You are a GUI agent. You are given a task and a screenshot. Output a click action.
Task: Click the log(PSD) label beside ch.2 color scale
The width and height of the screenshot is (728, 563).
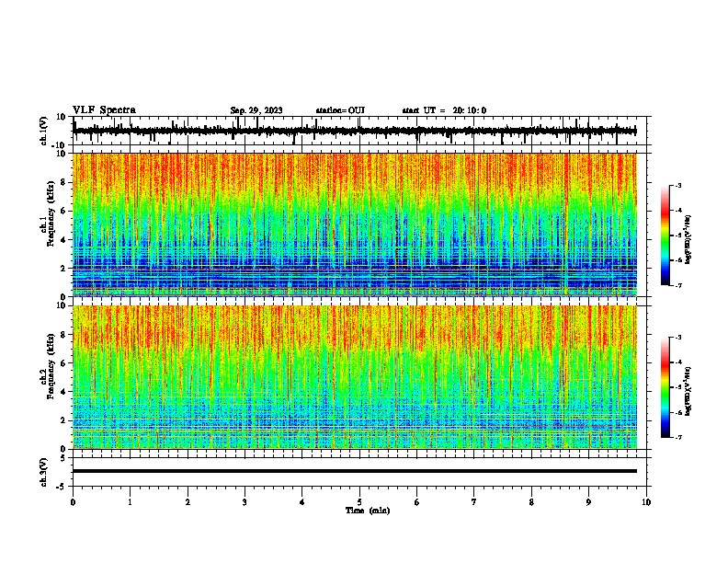pyautogui.click(x=688, y=391)
